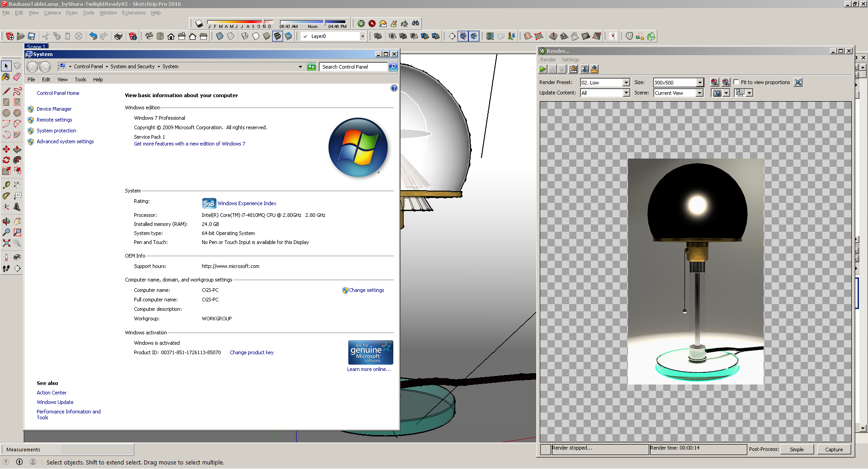Open Device Manager link

tap(54, 109)
